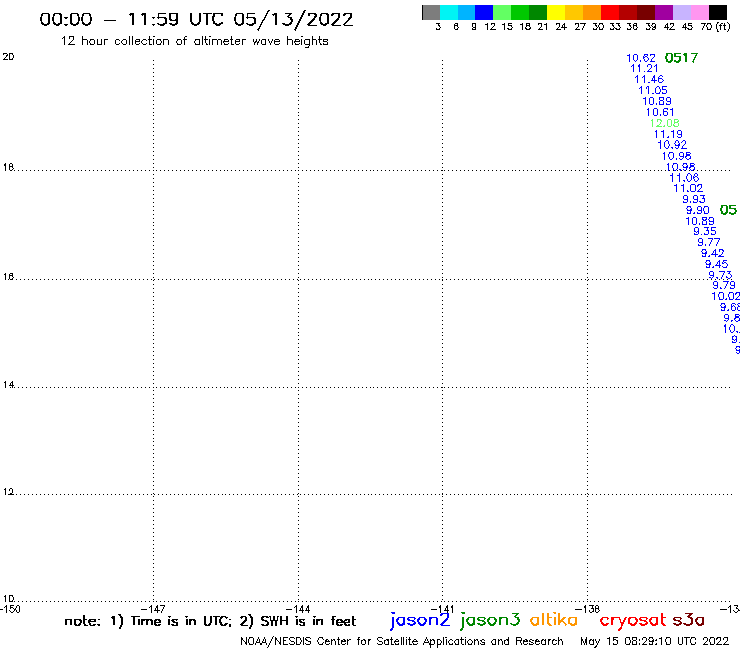This screenshot has width=740, height=650.
Task: Click the -141 longitude axis label
Action: tap(442, 609)
